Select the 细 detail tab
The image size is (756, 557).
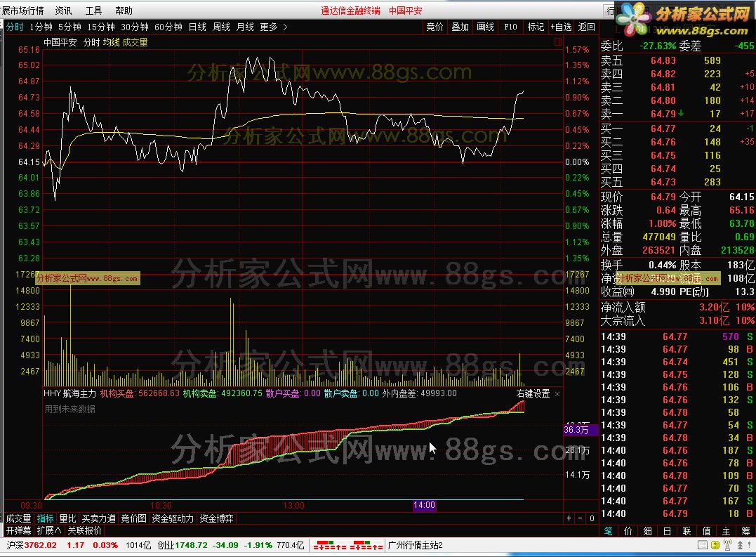(x=647, y=531)
